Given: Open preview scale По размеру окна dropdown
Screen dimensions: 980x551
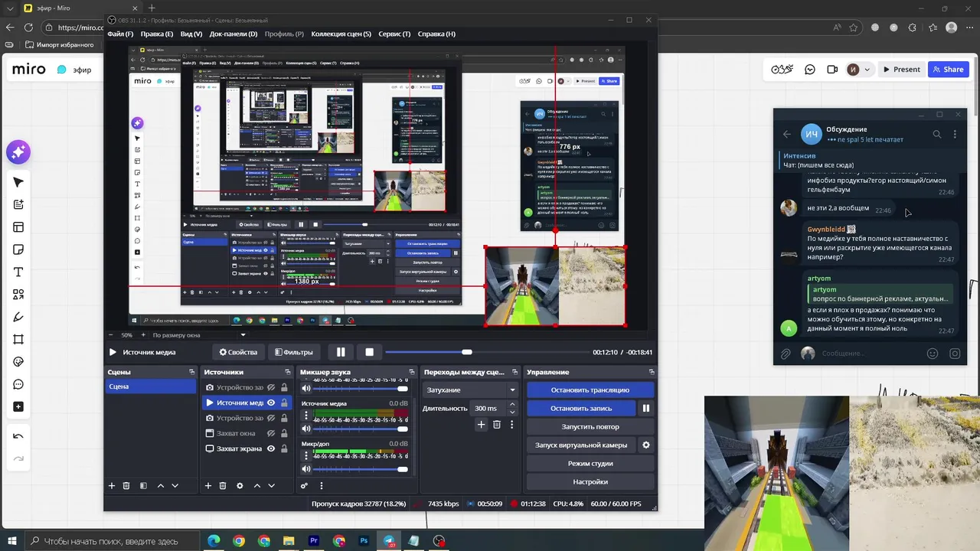Looking at the screenshot, I should [200, 335].
